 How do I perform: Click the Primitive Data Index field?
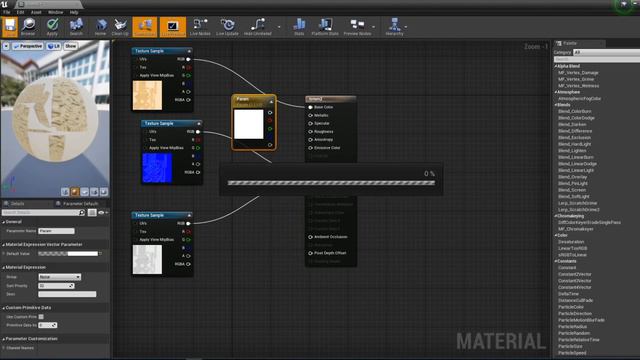[48, 325]
